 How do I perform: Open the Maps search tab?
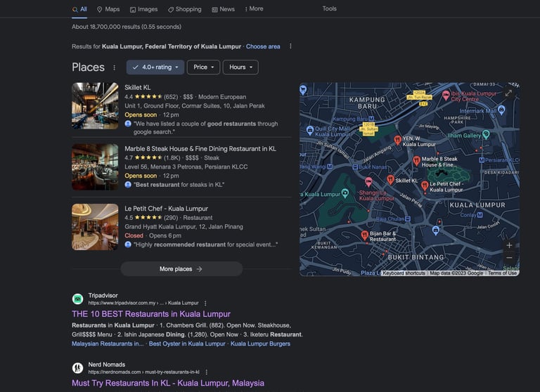coord(108,9)
